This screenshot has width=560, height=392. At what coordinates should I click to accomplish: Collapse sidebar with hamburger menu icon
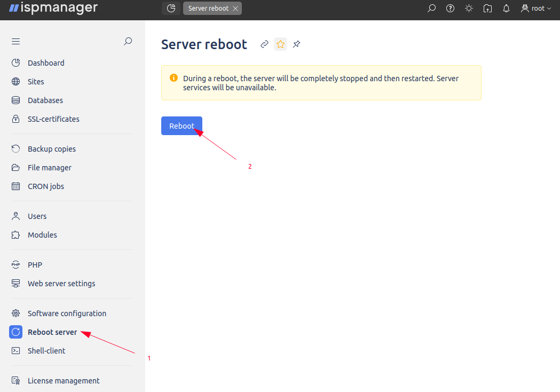(16, 42)
